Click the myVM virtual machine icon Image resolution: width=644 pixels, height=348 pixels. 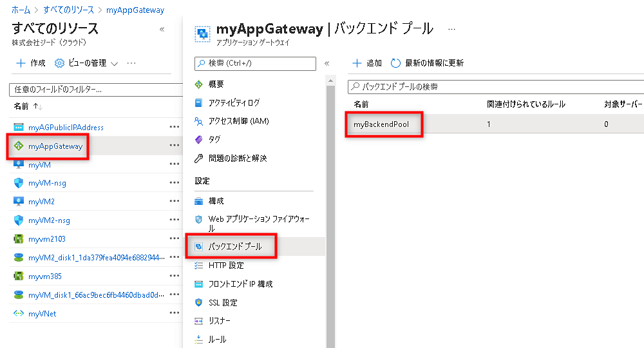19,165
